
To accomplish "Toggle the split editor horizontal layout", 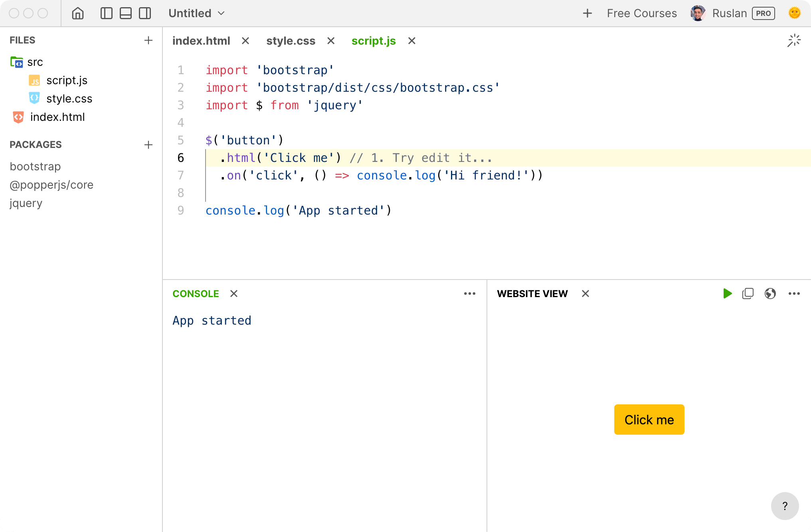I will click(x=126, y=13).
